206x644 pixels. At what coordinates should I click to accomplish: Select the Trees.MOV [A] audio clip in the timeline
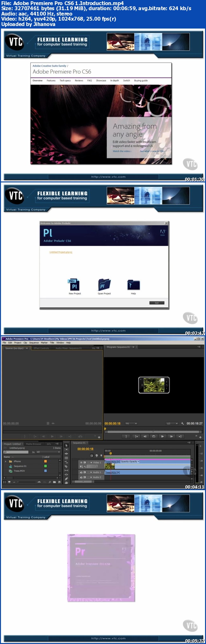(x=148, y=472)
